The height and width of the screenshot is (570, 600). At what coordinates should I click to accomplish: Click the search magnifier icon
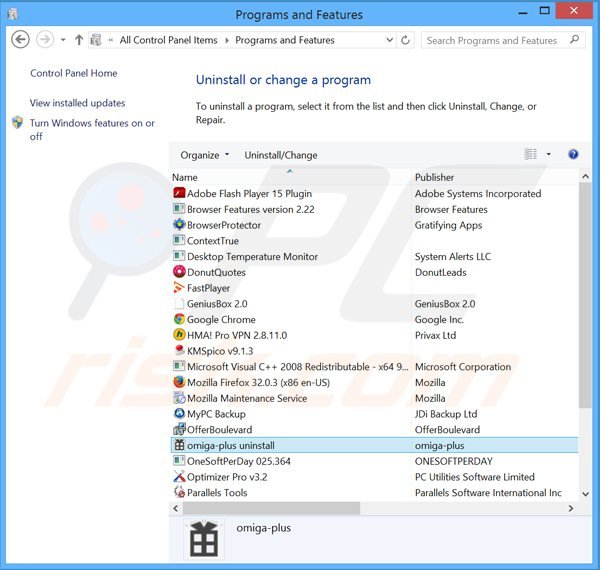(x=574, y=39)
